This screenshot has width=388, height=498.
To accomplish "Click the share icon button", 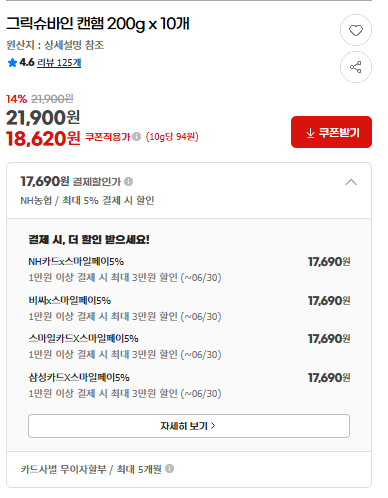I will click(x=356, y=67).
